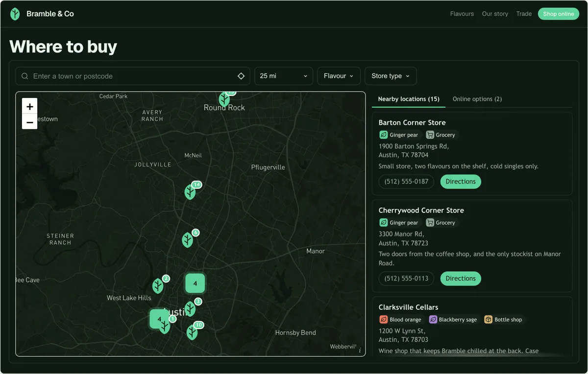
Task: Switch to Online options (2) tab
Action: (477, 99)
